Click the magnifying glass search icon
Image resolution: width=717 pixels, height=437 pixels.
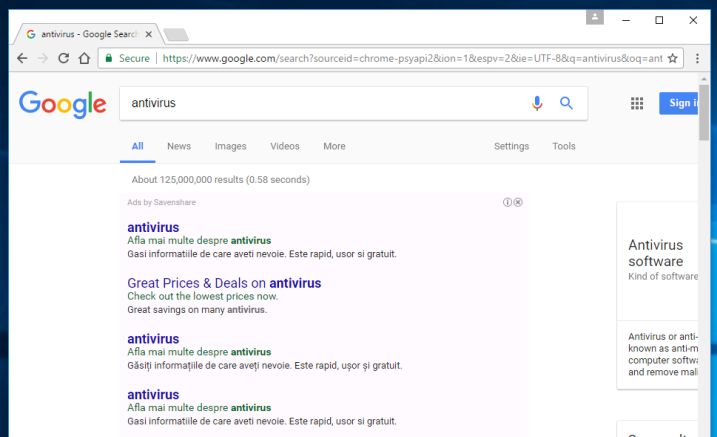tap(566, 103)
